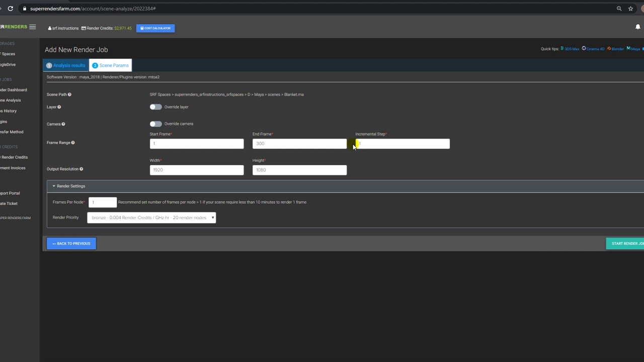
Task: Open SRF Spaces in the sidebar
Action: pyautogui.click(x=8, y=54)
